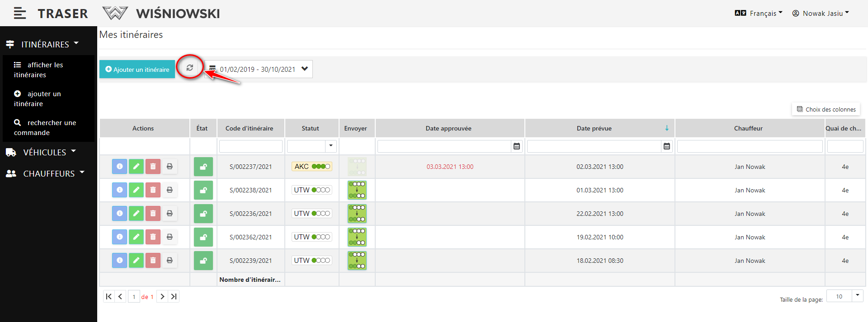The height and width of the screenshot is (322, 868).
Task: Open the Statut filter dropdown
Action: coord(331,146)
